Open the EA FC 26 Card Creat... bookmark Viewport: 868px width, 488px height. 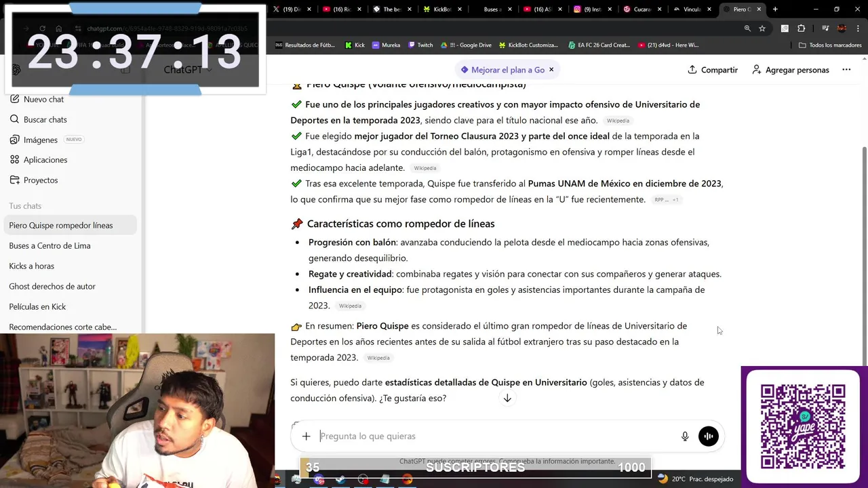tap(599, 45)
